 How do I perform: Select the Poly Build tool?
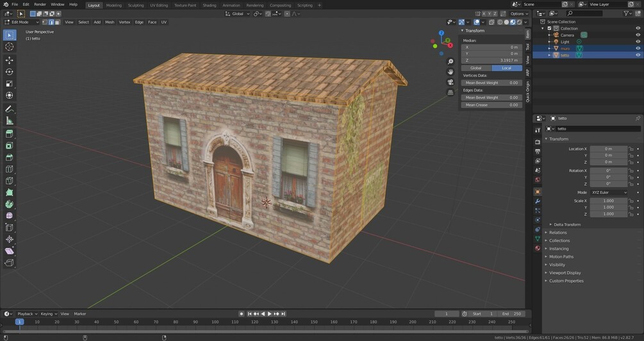click(x=10, y=192)
